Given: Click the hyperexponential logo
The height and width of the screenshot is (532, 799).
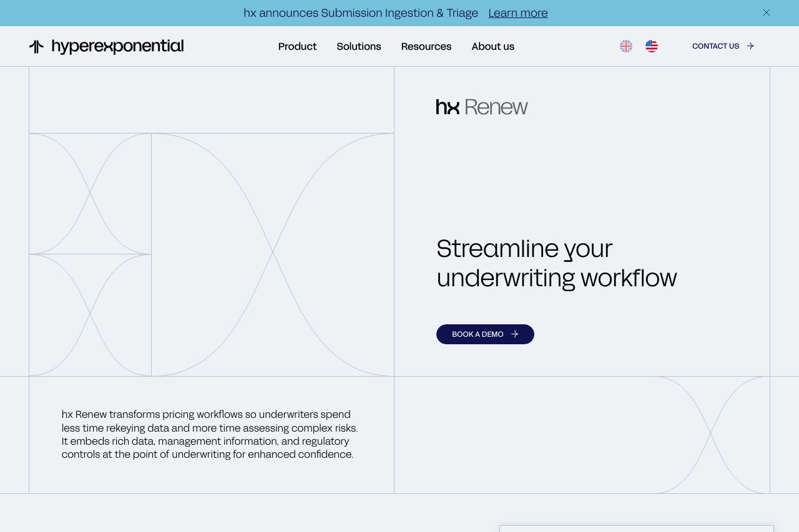Looking at the screenshot, I should point(106,46).
